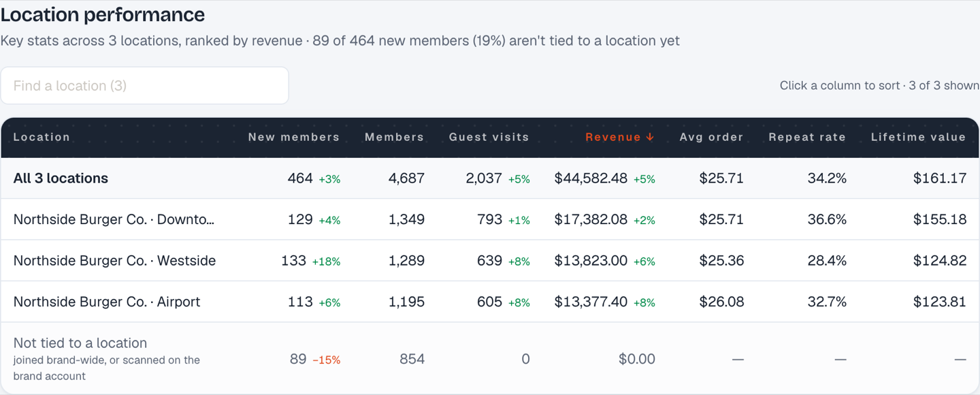The image size is (980, 395).
Task: Click the 4,687 total members value
Action: coord(406,178)
